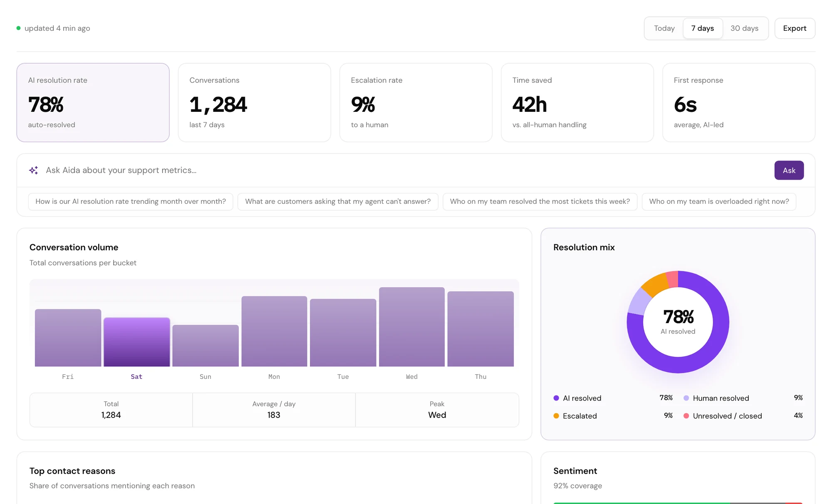Click the Export button
This screenshot has width=832, height=504.
point(795,28)
